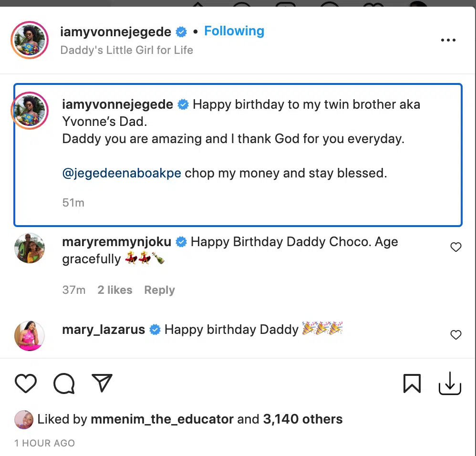The image size is (476, 456).
Task: Open comment bubble icon
Action: tap(64, 383)
